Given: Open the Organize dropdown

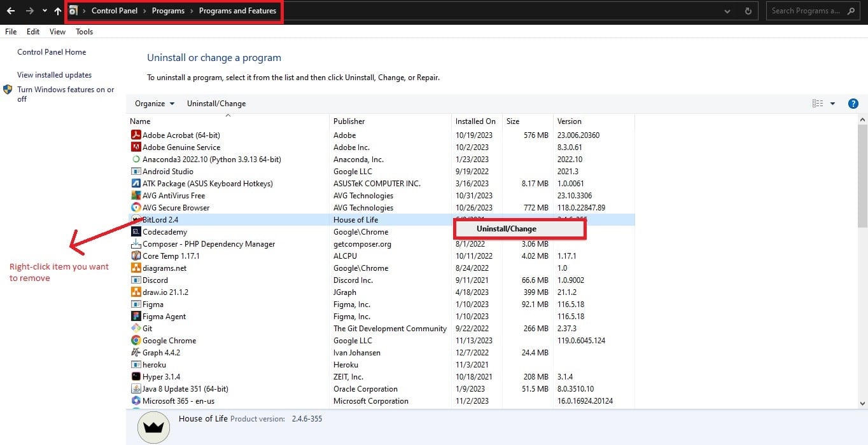Looking at the screenshot, I should [x=155, y=104].
